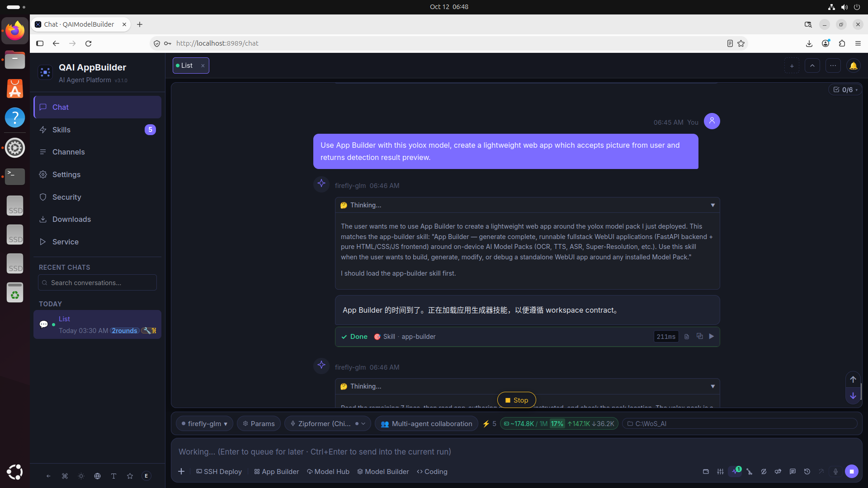Open Security in the sidebar

97,197
